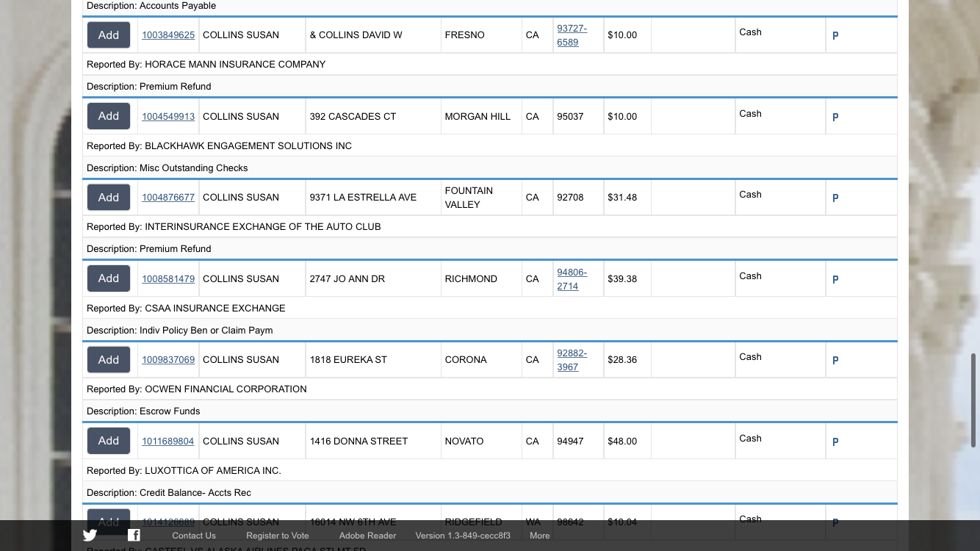
Task: Select address 392 CASCADES CT
Action: 353,117
